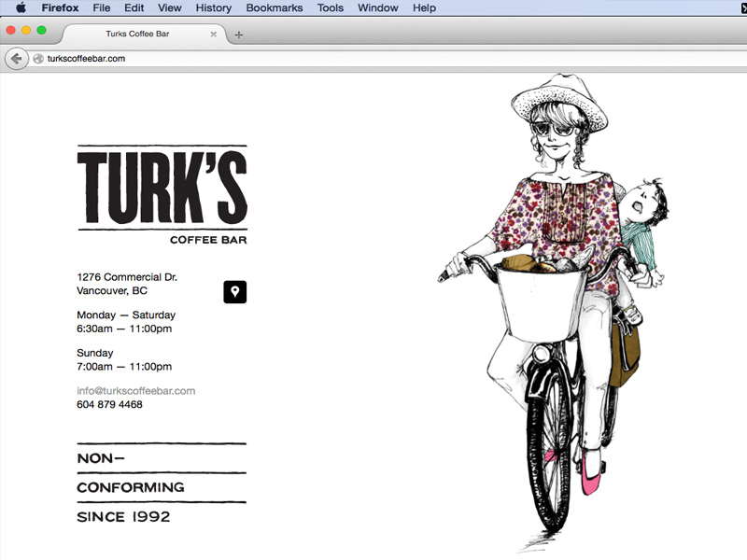
Task: Open the Window menu
Action: click(378, 7)
